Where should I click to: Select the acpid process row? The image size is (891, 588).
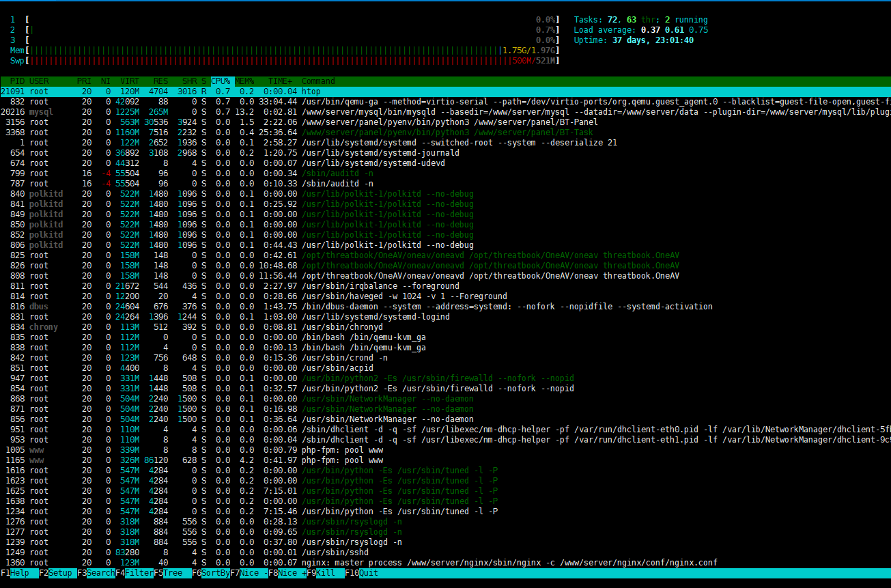pyautogui.click(x=445, y=368)
